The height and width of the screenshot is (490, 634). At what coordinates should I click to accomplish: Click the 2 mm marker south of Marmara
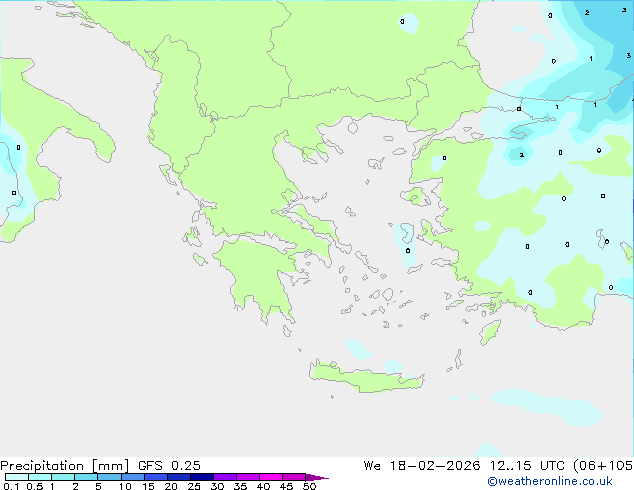pos(520,155)
